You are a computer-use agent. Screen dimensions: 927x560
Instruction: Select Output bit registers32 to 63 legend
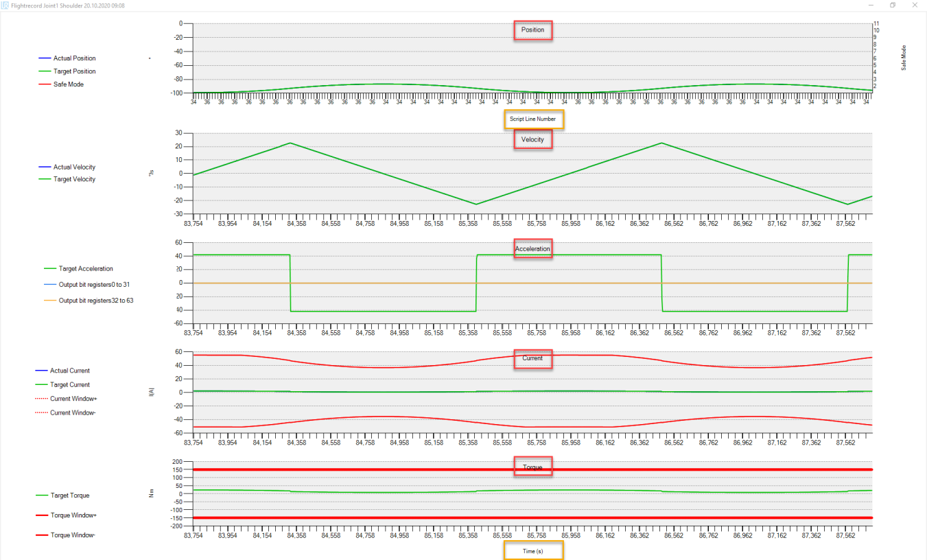tap(95, 301)
